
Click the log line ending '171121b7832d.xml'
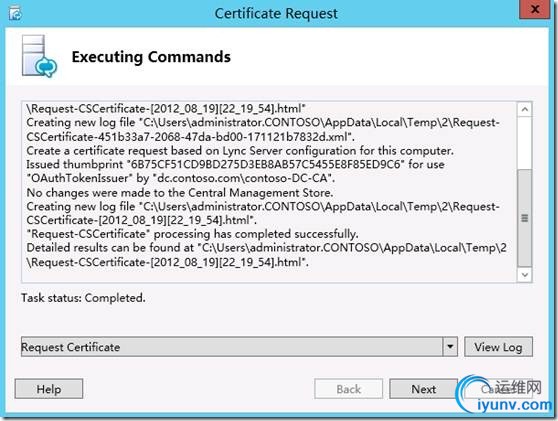(190, 137)
